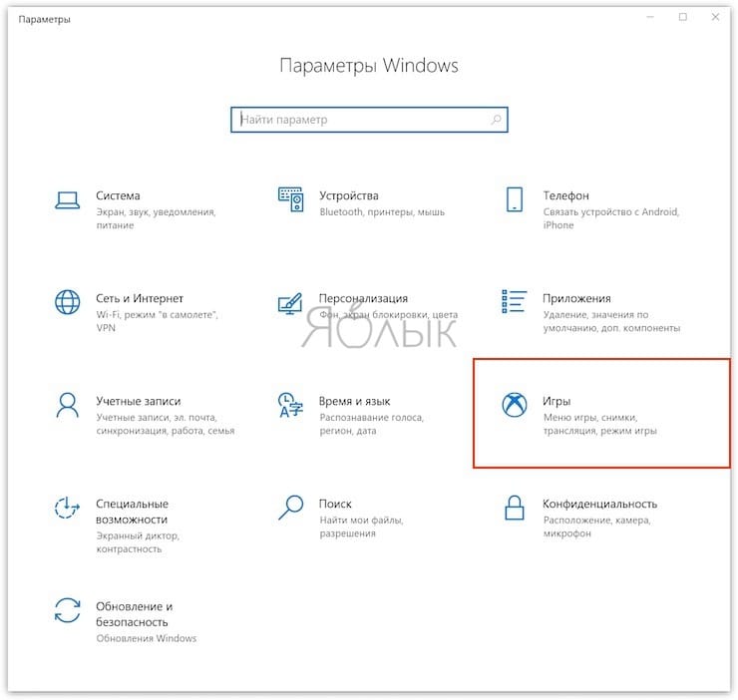The image size is (738, 700).
Task: Click the Параметры Windows heading
Action: click(x=369, y=66)
